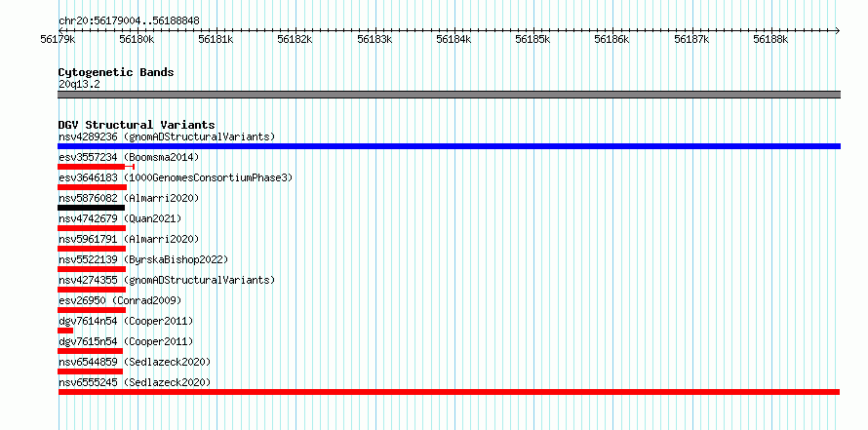Select the nsv5961791 Almarri2020 label
This screenshot has height=430, width=868.
click(x=129, y=239)
